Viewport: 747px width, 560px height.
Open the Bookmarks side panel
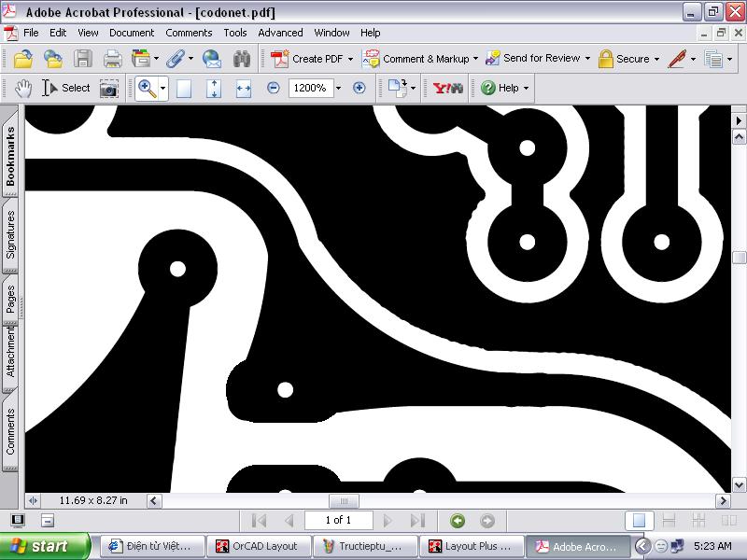coord(11,156)
